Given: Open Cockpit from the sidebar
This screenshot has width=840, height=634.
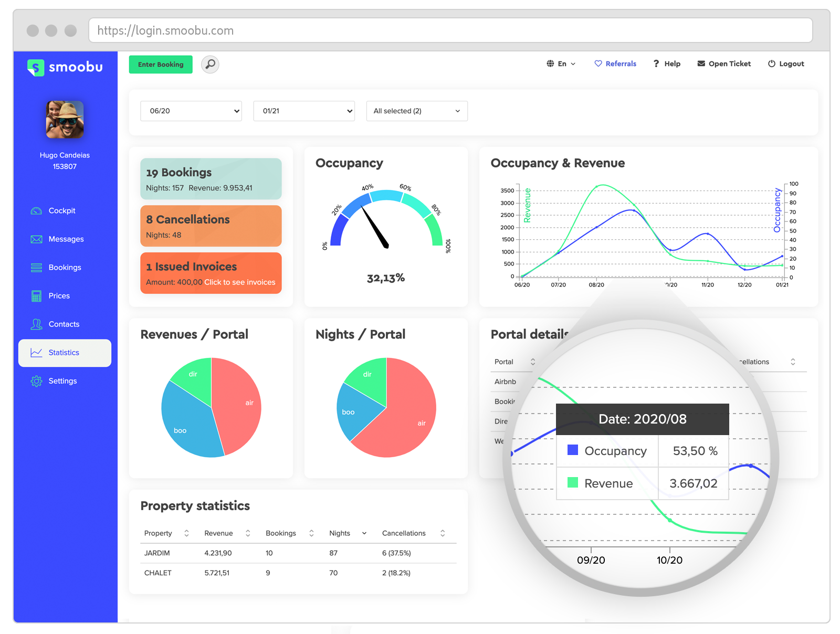Looking at the screenshot, I should coord(62,210).
